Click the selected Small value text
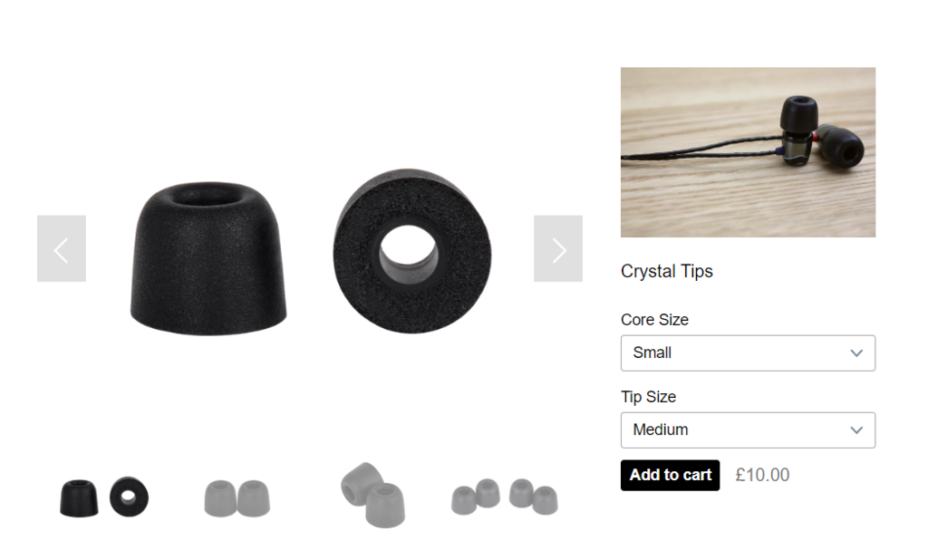This screenshot has width=928, height=560. [x=652, y=352]
